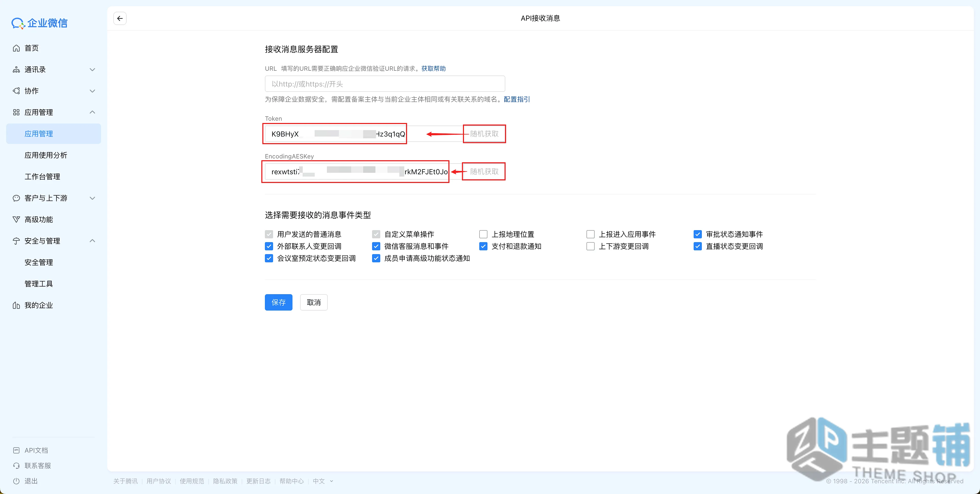Uncheck 直播状态变更回调 checkbox
980x494 pixels.
tap(698, 246)
